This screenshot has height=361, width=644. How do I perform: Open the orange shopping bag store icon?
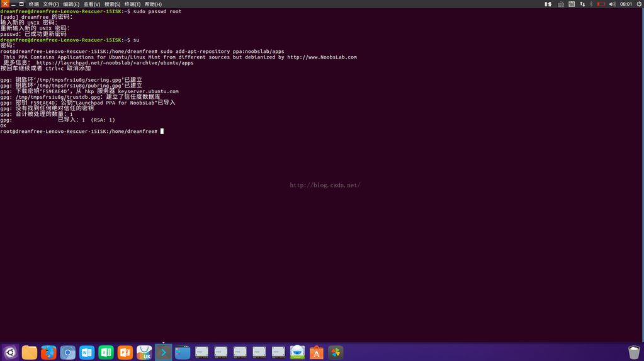click(316, 352)
